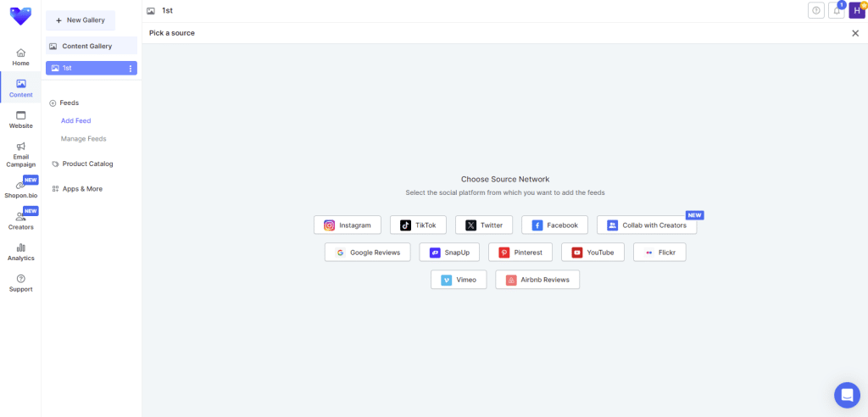Pick Google Reviews as feed source
Viewport: 868px width, 417px height.
368,252
